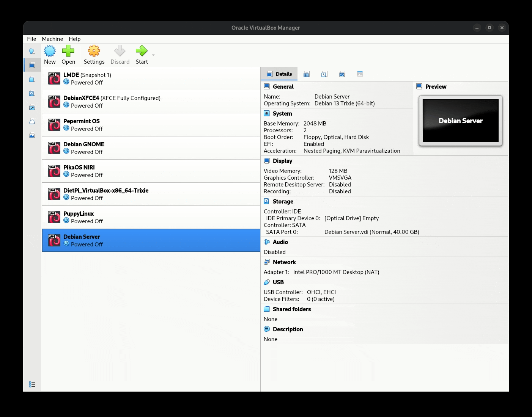Screen dimensions: 532x417
Task: Click "None" under Shared folders
Action: coord(271,319)
